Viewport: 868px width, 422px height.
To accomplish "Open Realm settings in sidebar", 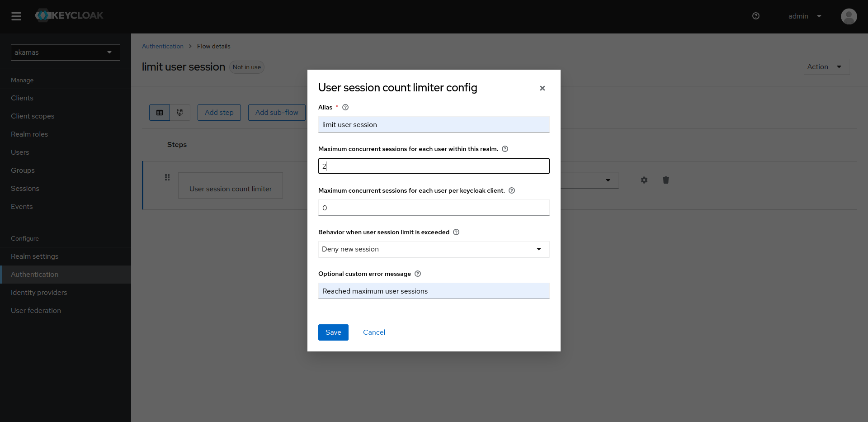I will coord(35,256).
